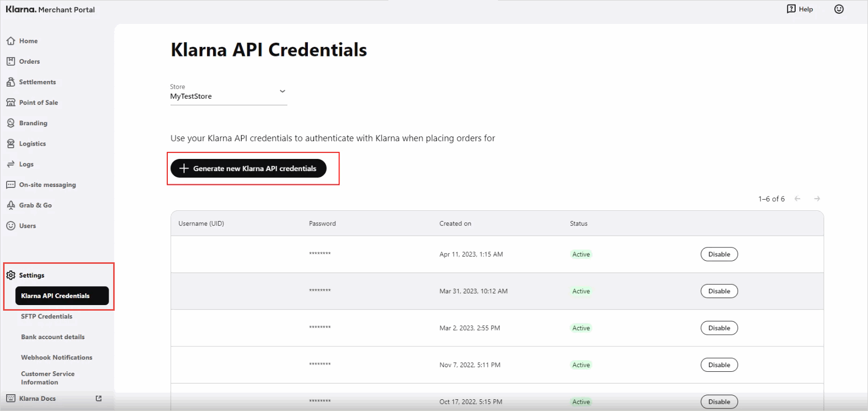Click the Logistics icon
Image resolution: width=868 pixels, height=411 pixels.
pyautogui.click(x=11, y=144)
